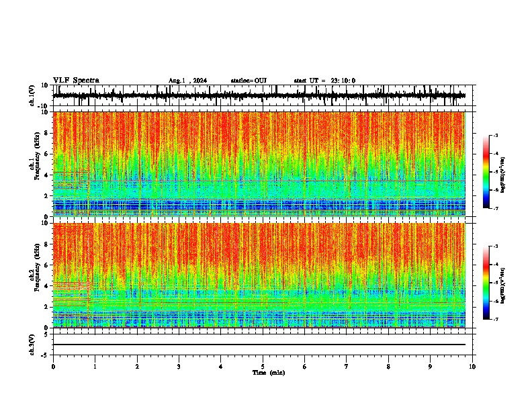Click the ch.2 color scale bar

click(486, 283)
